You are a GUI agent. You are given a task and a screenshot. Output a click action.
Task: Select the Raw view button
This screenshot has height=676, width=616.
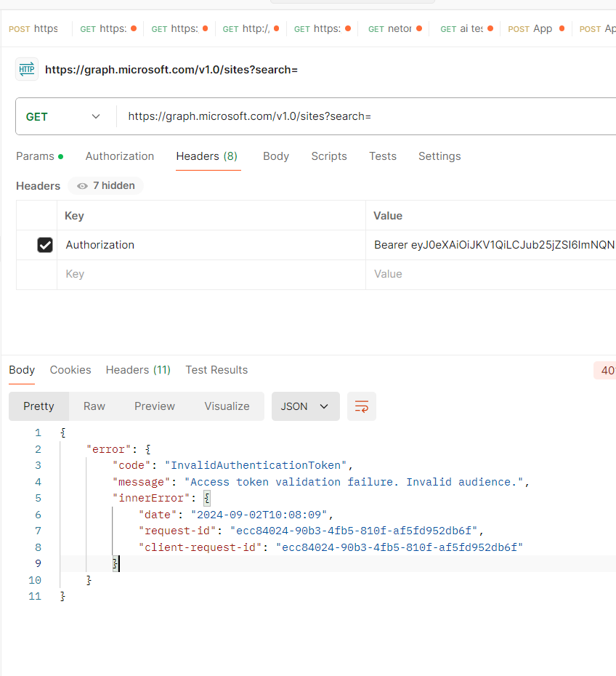click(x=94, y=406)
